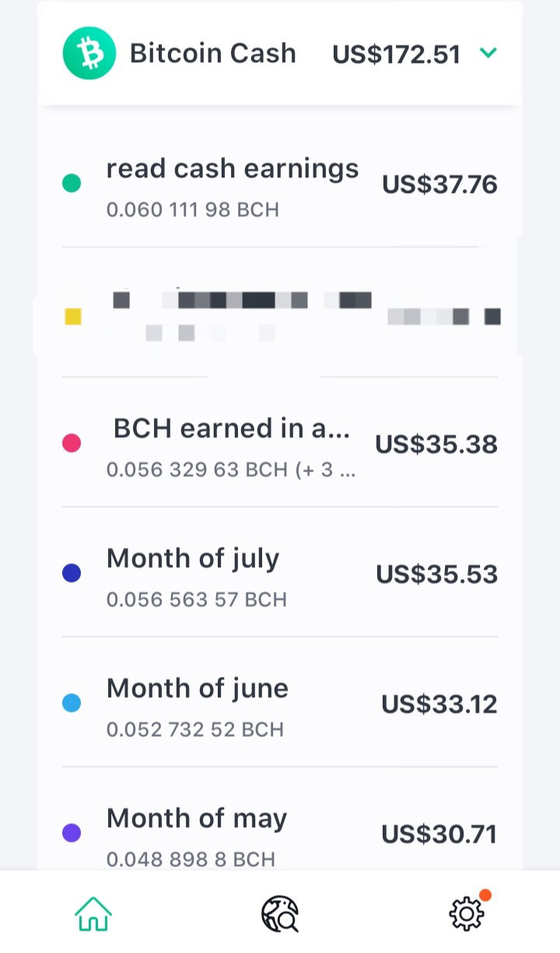Open the Month of july wallet
The image size is (560, 953).
coord(280,573)
